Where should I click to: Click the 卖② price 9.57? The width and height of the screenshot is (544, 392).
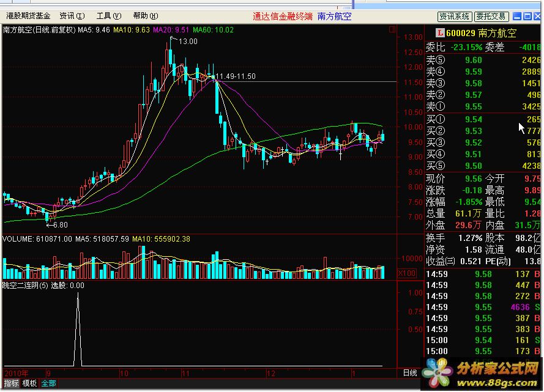click(473, 95)
